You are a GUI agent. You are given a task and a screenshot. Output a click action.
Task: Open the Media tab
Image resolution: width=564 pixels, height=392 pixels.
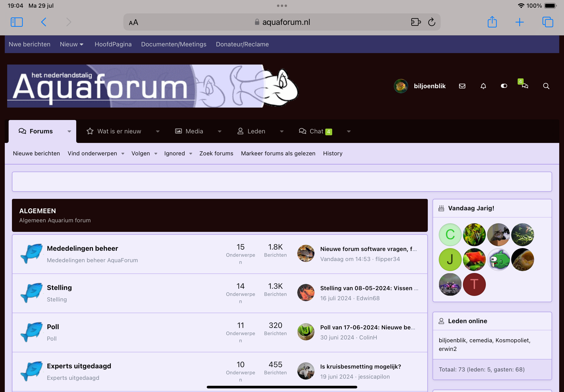194,131
